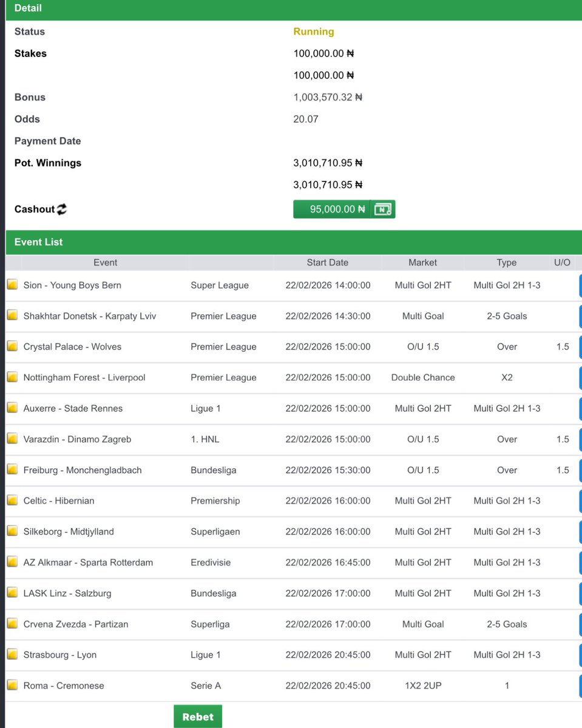Image resolution: width=582 pixels, height=728 pixels.
Task: Click the Varazdin - Dinamo Zagreb event name
Action: (x=77, y=439)
